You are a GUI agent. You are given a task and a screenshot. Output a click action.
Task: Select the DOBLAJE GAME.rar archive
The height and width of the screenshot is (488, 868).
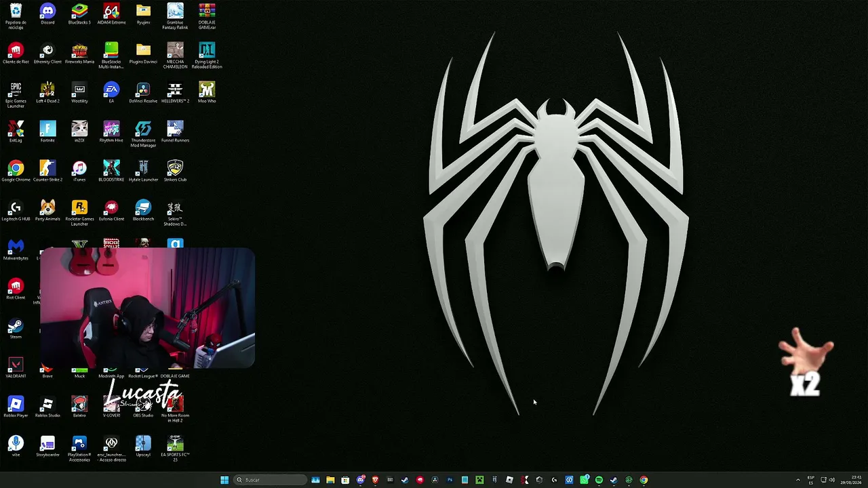[207, 17]
